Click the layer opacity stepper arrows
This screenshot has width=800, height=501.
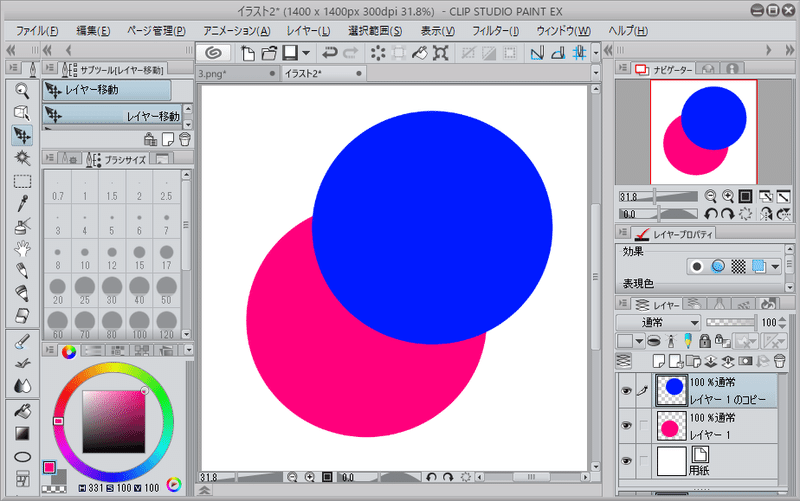(x=782, y=322)
